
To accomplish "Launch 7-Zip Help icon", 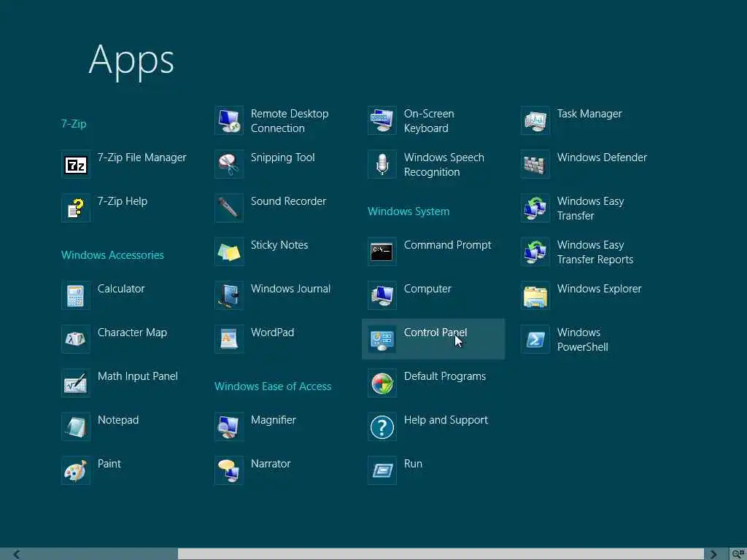I will point(76,209).
